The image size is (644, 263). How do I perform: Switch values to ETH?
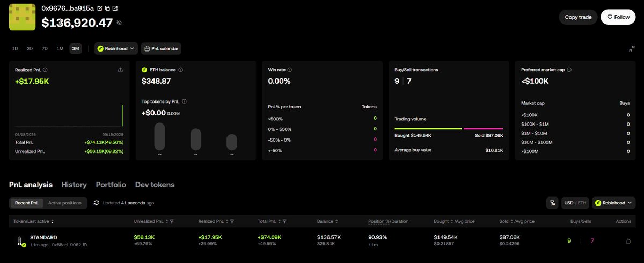point(582,203)
